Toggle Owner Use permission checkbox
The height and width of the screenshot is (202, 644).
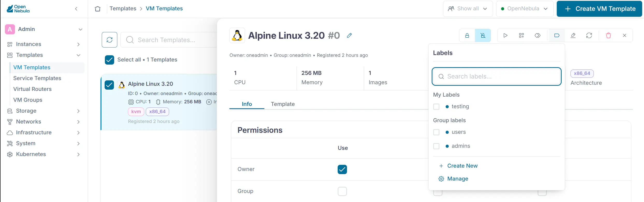(342, 169)
